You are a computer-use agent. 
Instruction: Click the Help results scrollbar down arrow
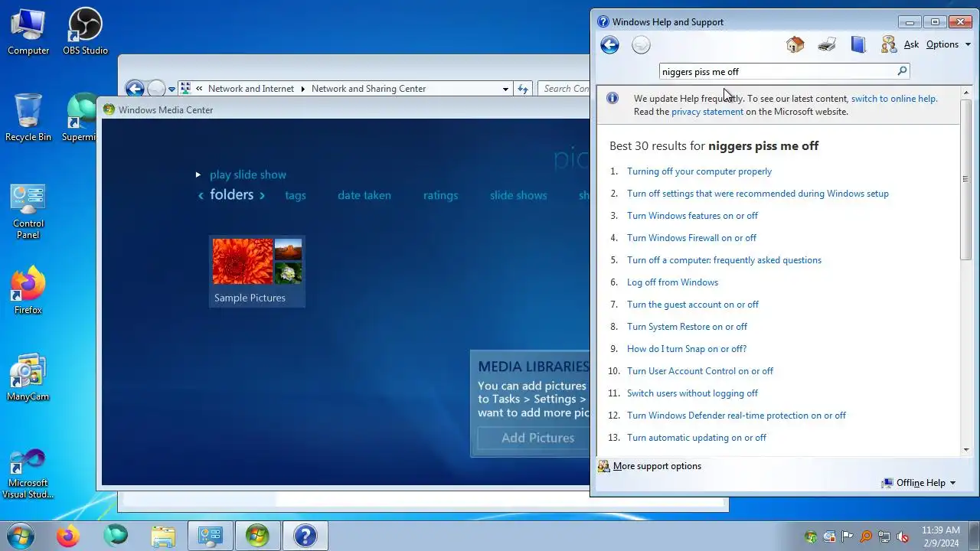(965, 450)
